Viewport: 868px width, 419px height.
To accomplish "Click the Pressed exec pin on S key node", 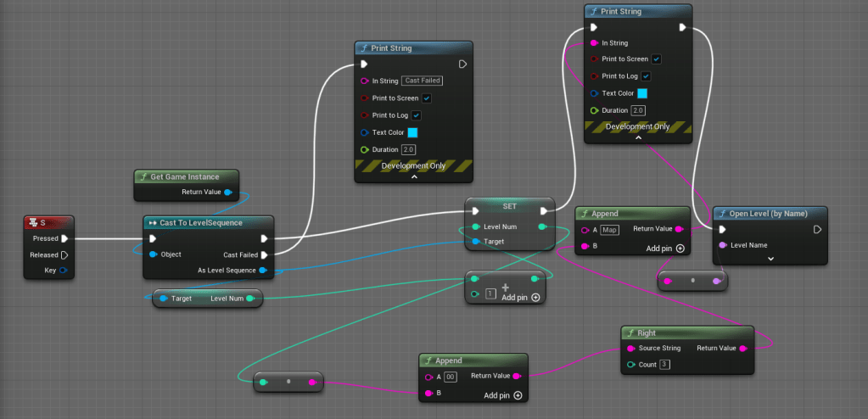I will coord(64,238).
